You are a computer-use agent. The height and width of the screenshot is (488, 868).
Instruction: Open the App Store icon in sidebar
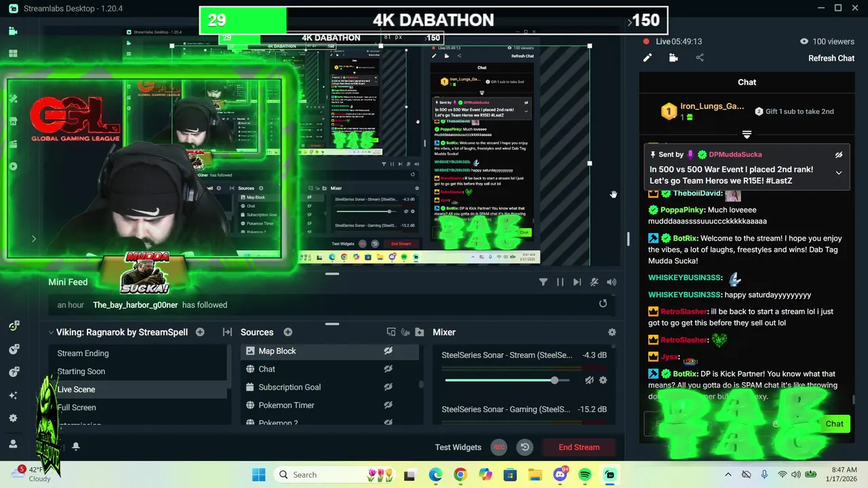(13, 121)
